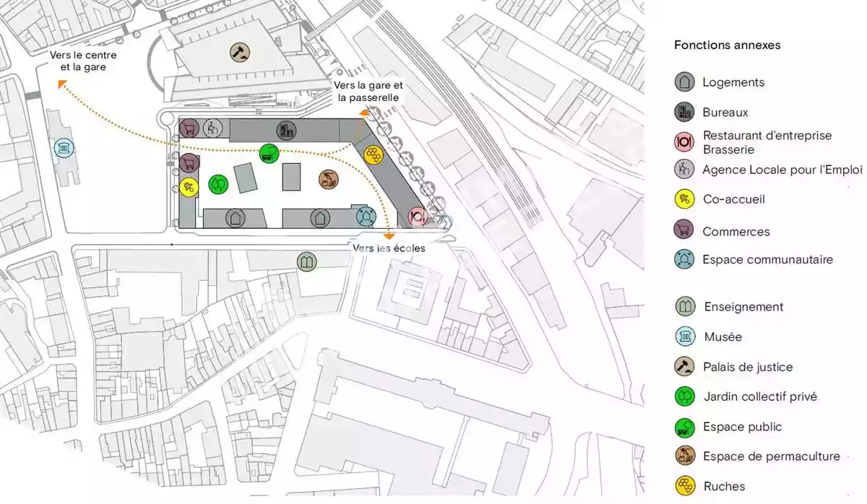Image resolution: width=867 pixels, height=504 pixels.
Task: Select the Enseignement book icon on the map
Action: pyautogui.click(x=306, y=261)
